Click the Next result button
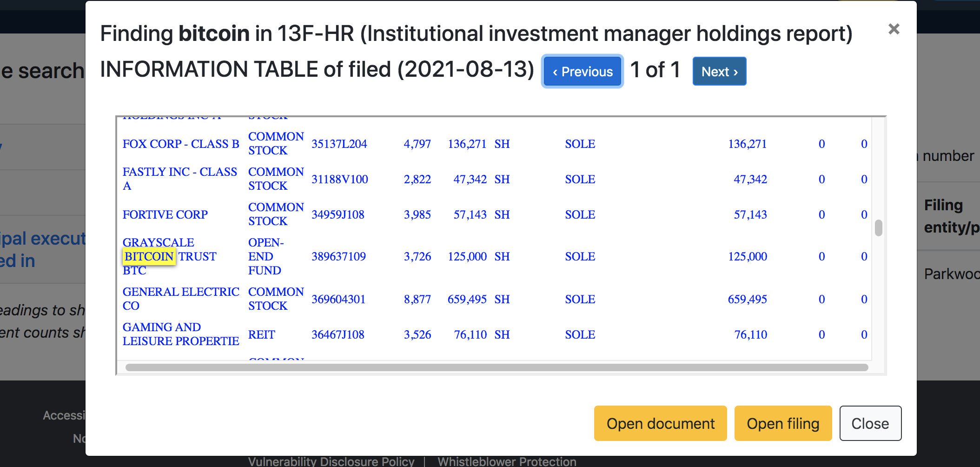 (x=719, y=72)
